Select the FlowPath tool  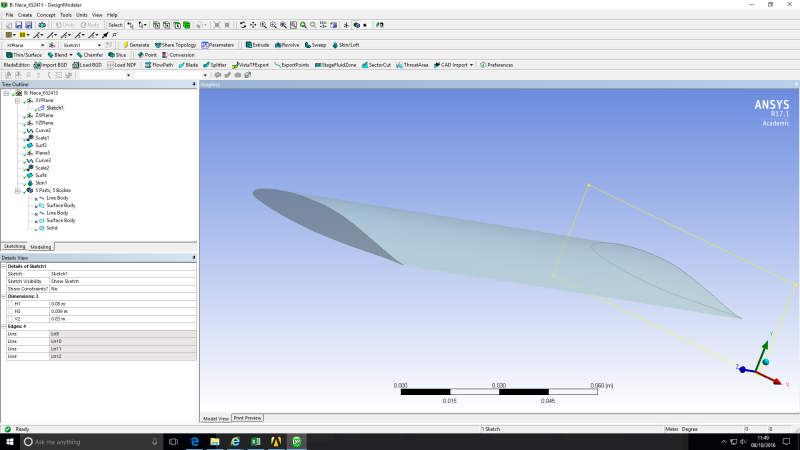pyautogui.click(x=159, y=65)
